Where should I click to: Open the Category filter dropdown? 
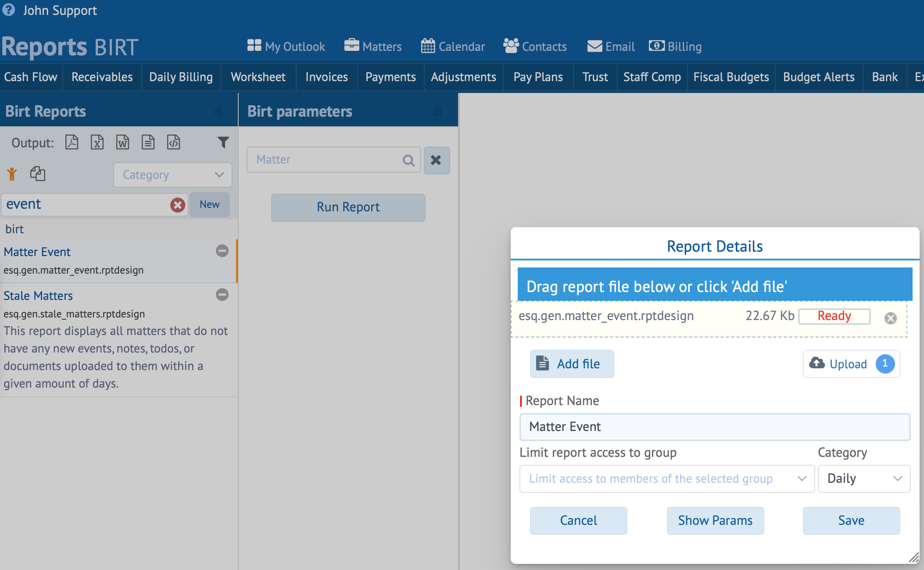point(173,175)
